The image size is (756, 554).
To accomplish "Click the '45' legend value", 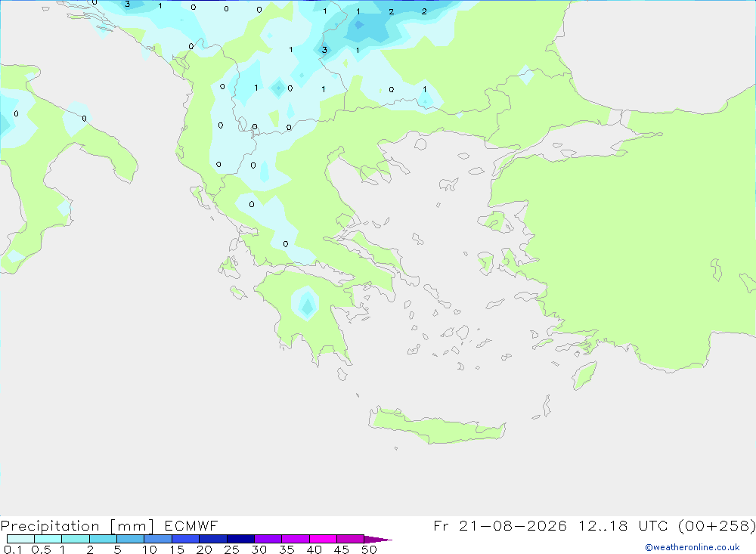I will click(x=342, y=549).
